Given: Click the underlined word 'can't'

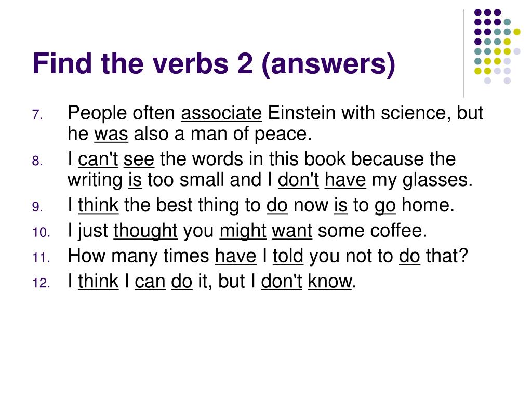Looking at the screenshot, I should tap(98, 159).
